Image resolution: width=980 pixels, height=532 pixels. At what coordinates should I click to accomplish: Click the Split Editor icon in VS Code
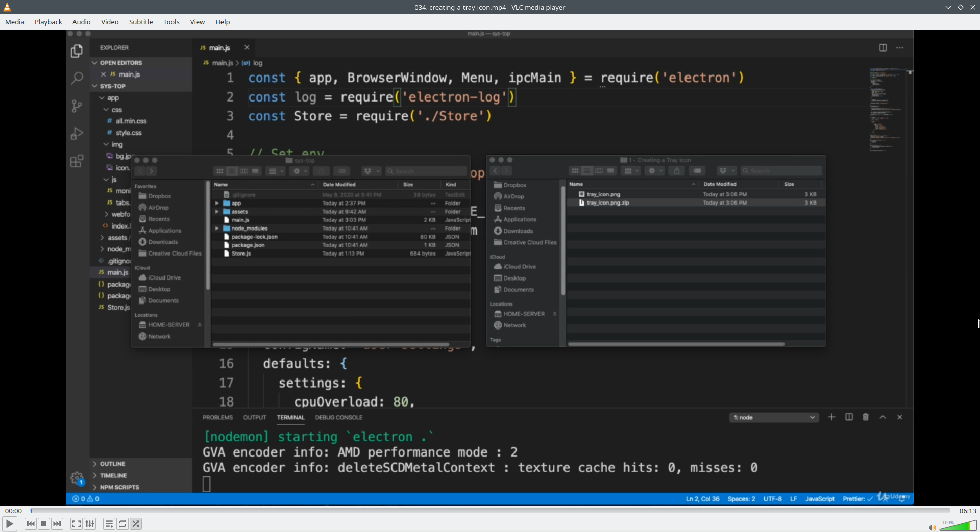tap(883, 47)
